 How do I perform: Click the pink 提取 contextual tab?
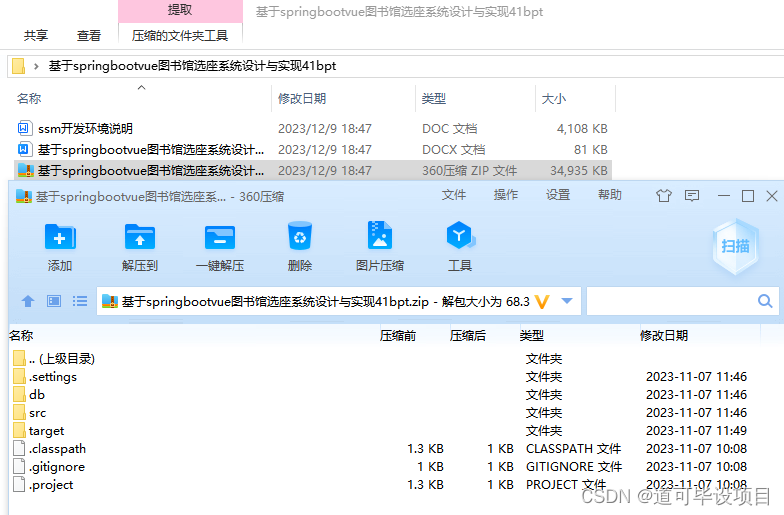point(180,10)
